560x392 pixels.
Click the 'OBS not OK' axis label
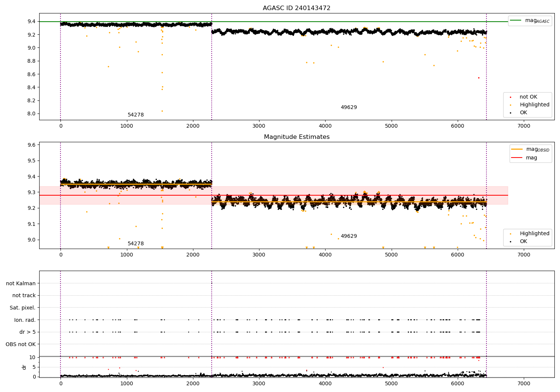tap(21, 344)
